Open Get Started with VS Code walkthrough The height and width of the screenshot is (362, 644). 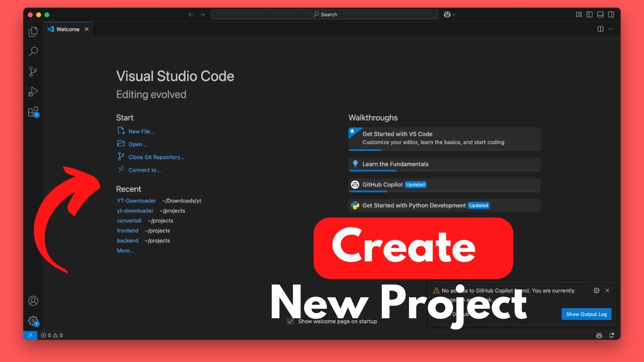[x=445, y=139]
